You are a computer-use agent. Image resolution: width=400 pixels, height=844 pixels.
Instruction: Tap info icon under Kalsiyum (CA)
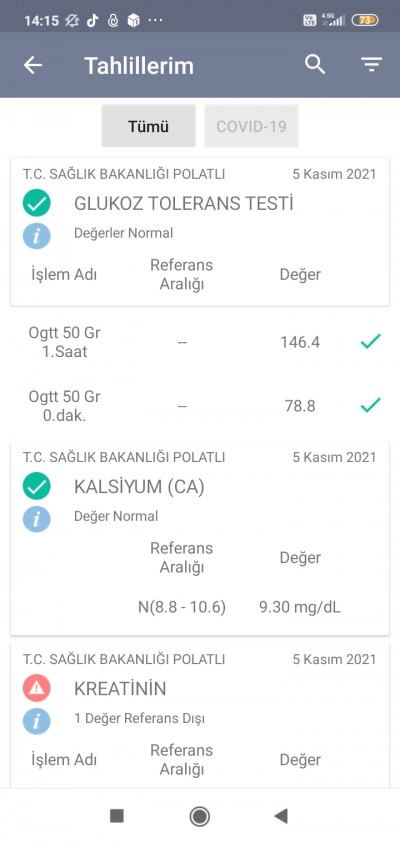point(37,518)
